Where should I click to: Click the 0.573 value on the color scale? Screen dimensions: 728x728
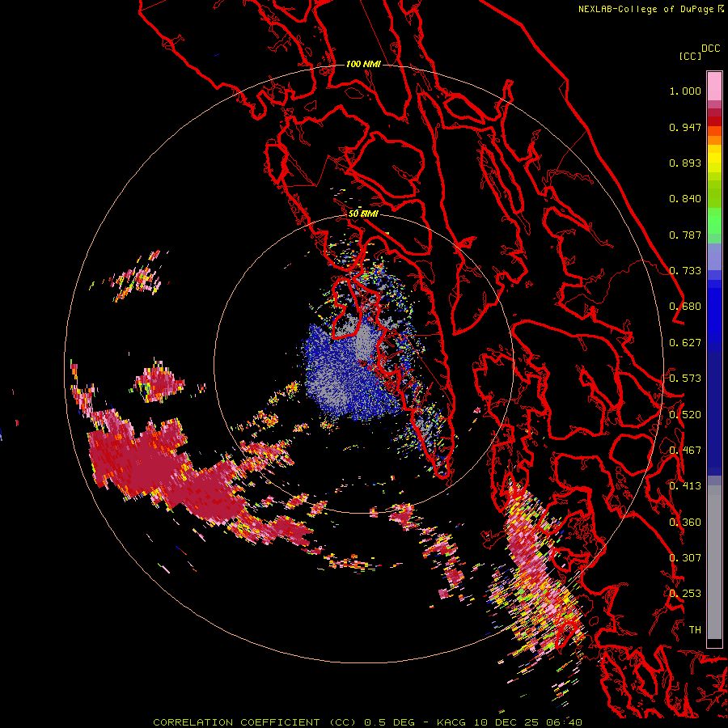[685, 379]
